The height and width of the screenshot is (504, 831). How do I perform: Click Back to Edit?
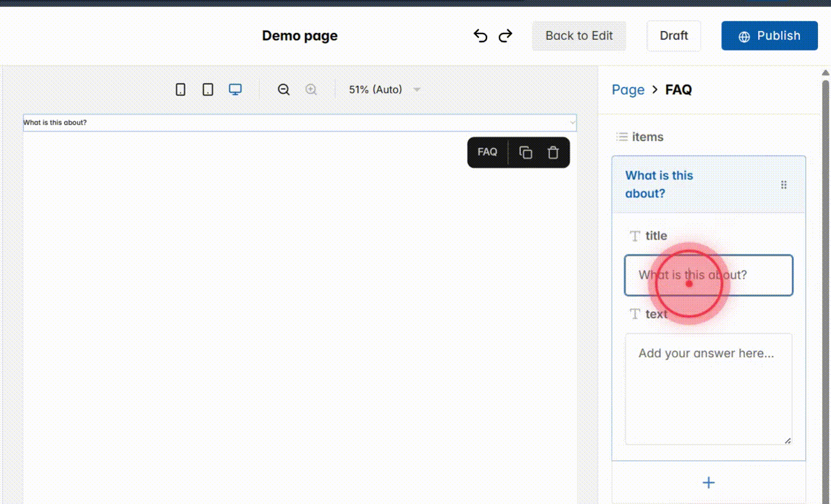[x=579, y=35]
